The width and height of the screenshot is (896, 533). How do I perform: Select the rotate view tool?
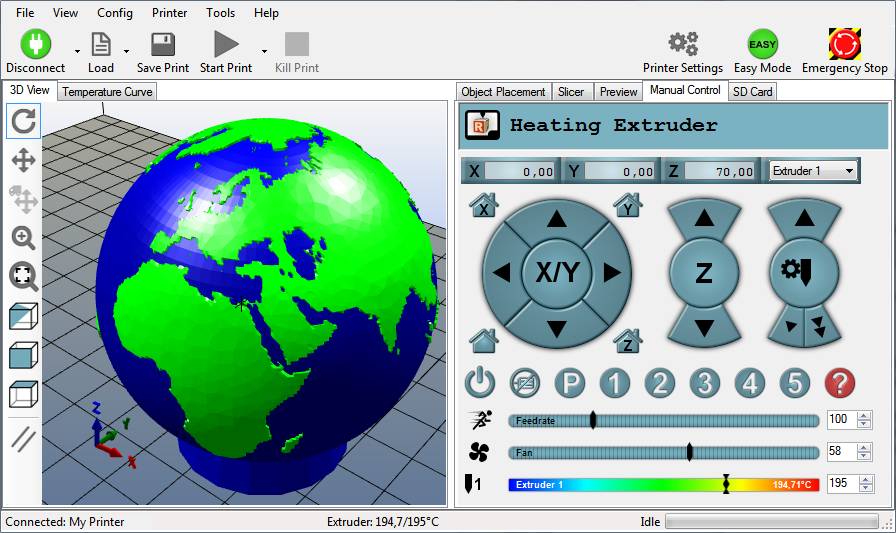point(24,122)
